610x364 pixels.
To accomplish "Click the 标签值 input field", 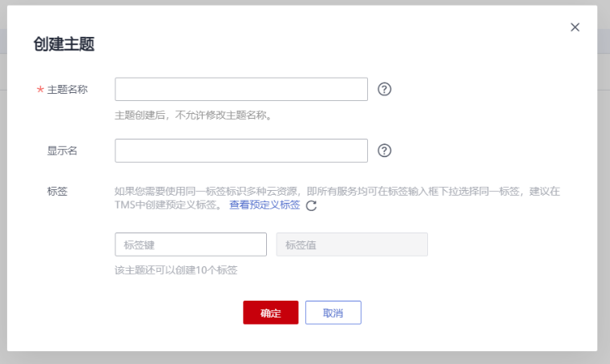I will tap(352, 245).
